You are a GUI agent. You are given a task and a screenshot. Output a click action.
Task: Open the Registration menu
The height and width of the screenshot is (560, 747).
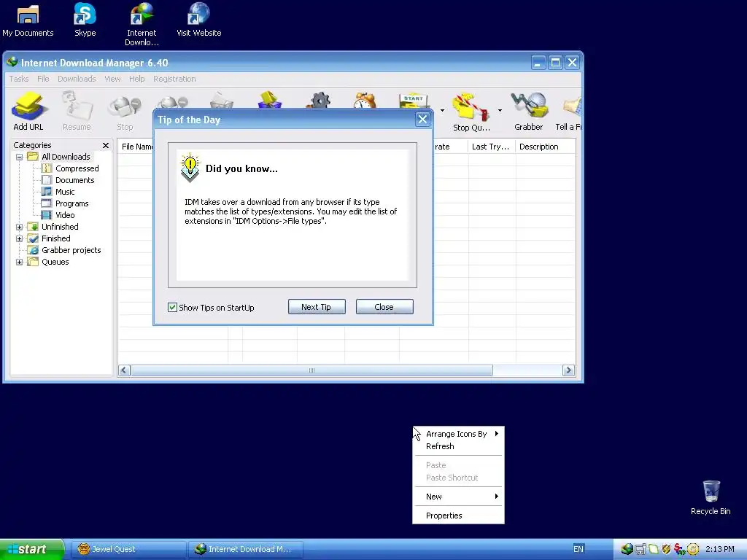click(x=174, y=79)
